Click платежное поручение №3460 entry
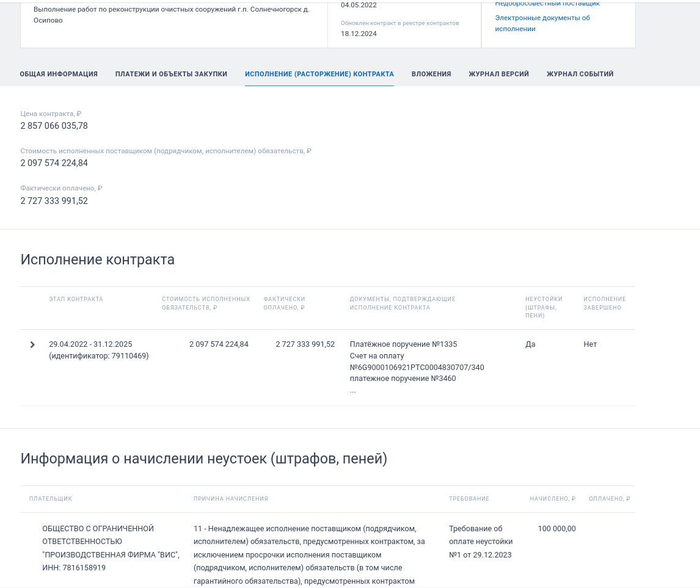This screenshot has height=588, width=700. point(403,379)
